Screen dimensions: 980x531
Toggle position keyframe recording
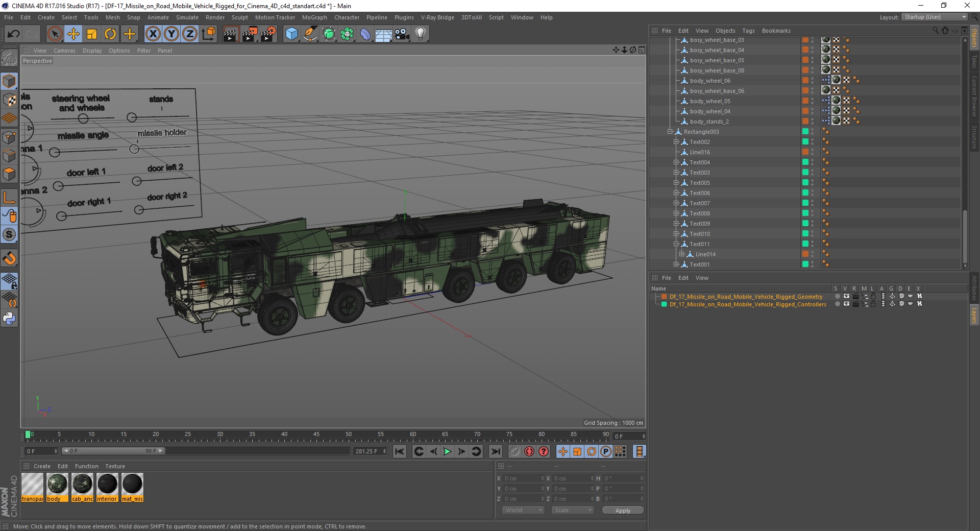point(562,451)
